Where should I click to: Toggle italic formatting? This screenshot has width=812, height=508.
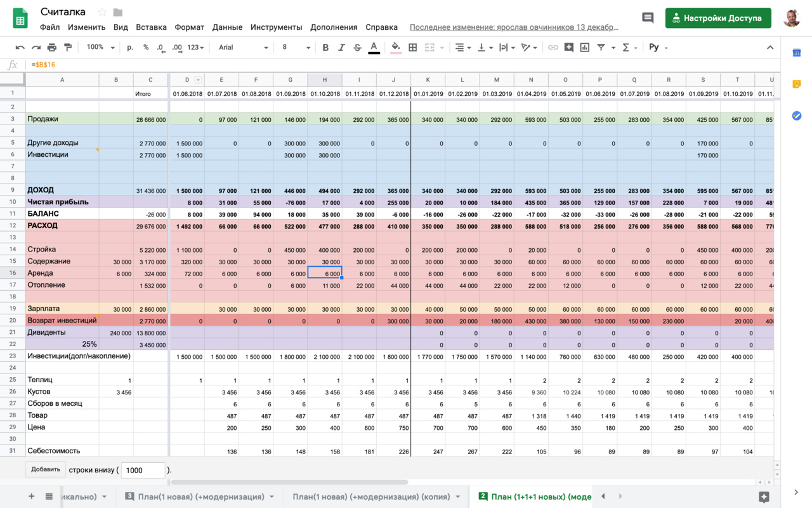tap(341, 48)
